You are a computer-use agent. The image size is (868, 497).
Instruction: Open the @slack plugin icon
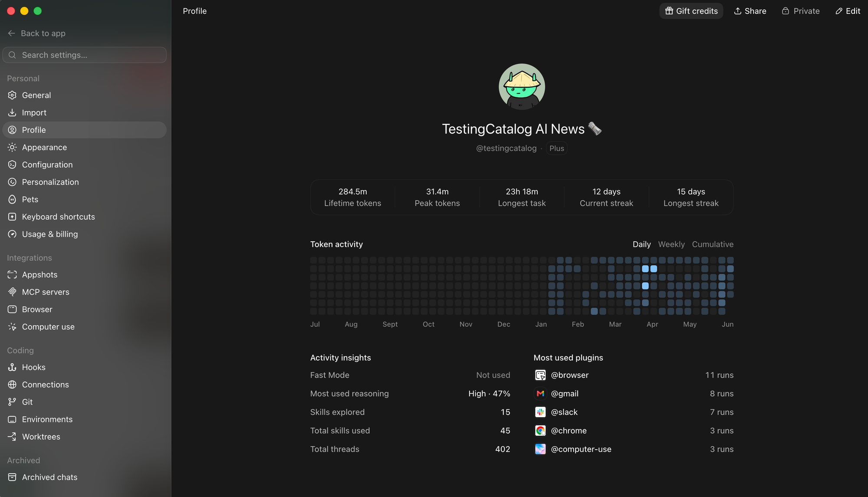click(540, 412)
